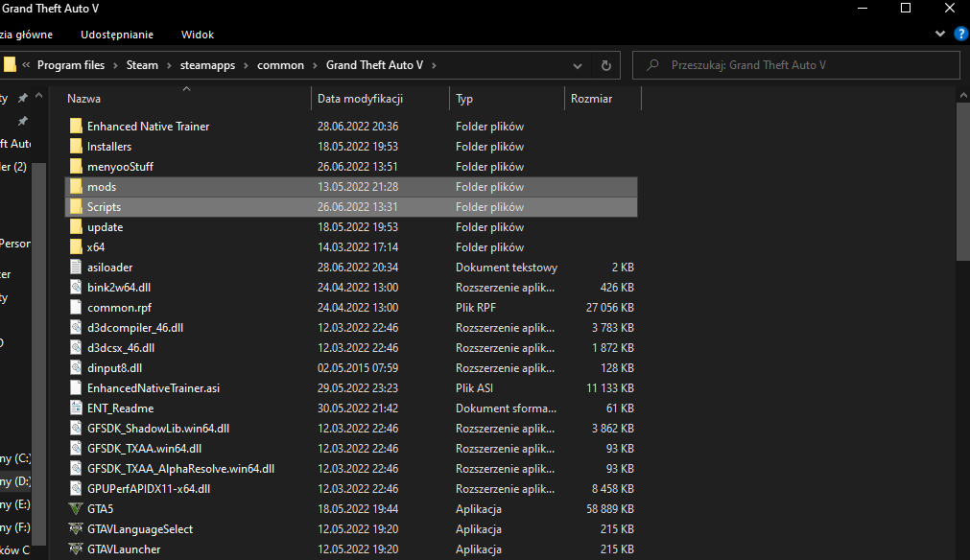Click the GPUPerfAPIDX11-x64.dll file icon
This screenshot has width=970, height=560.
[x=76, y=488]
